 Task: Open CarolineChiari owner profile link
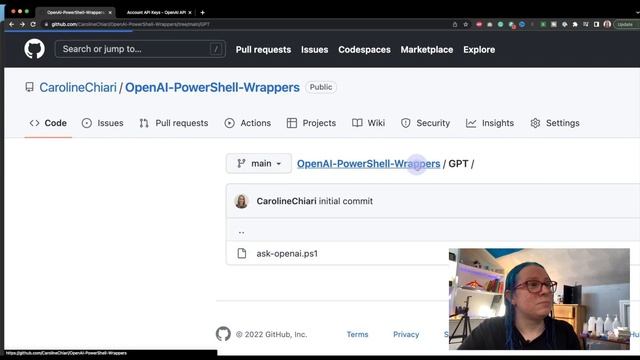coord(78,87)
